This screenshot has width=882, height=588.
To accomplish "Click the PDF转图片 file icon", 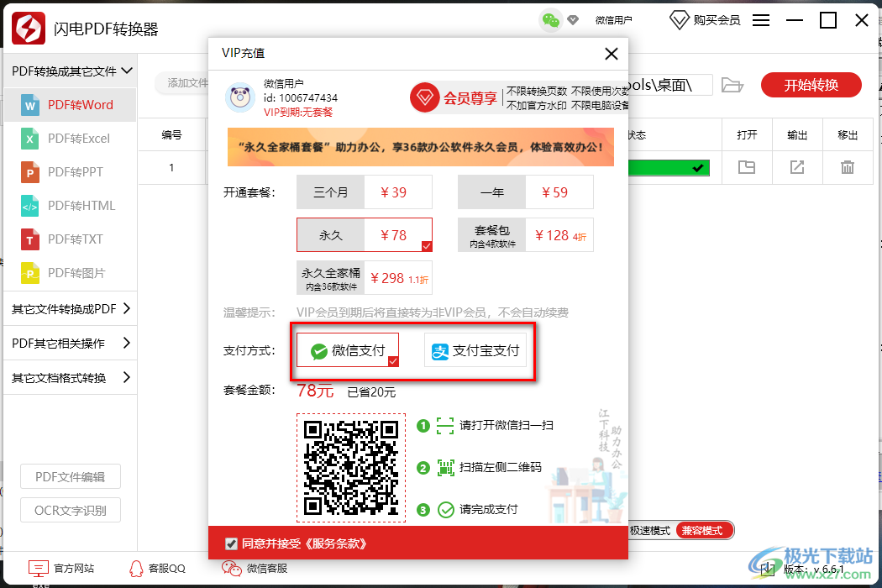I will click(x=29, y=273).
